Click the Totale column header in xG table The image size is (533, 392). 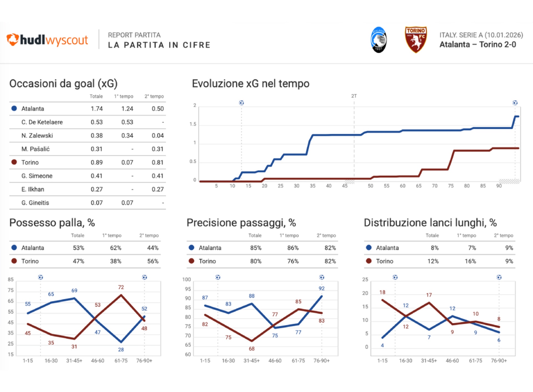(x=96, y=96)
